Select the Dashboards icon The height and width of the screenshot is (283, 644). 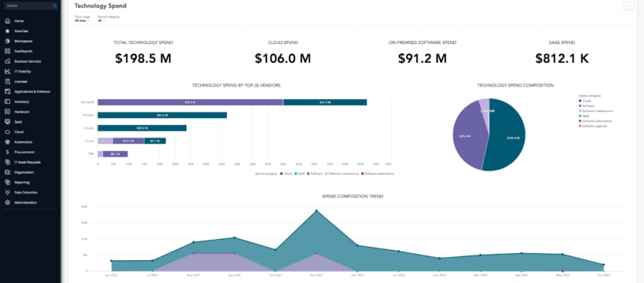[7, 51]
